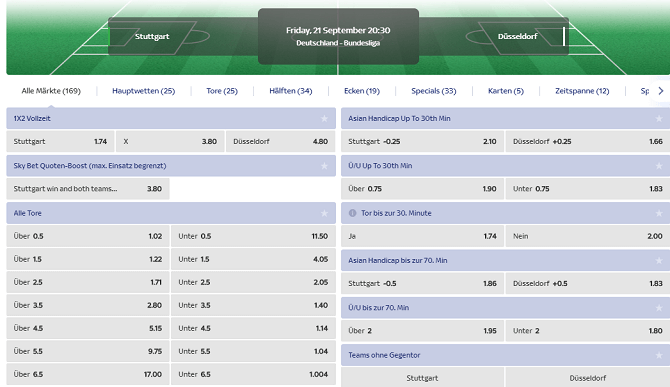
Task: Bet Ja on goal before 30th minute
Action: pos(422,236)
